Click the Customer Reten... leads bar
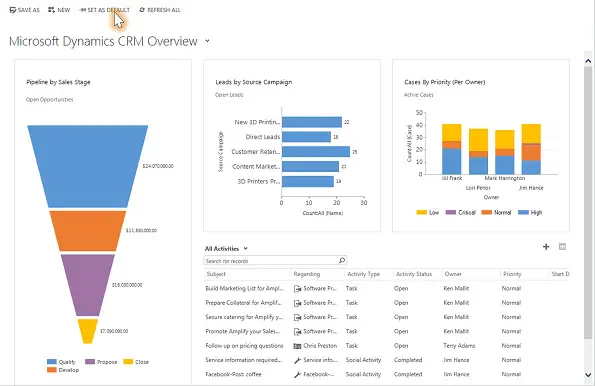The height and width of the screenshot is (386, 595). 316,151
